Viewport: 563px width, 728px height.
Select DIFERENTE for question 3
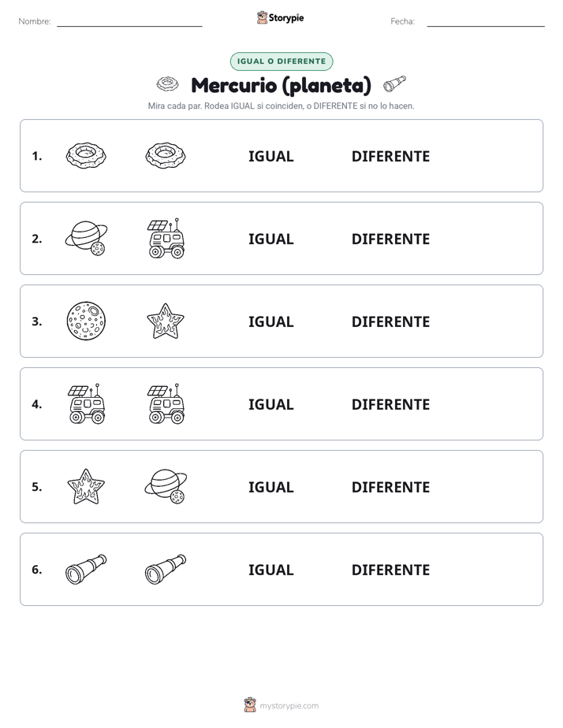[390, 321]
